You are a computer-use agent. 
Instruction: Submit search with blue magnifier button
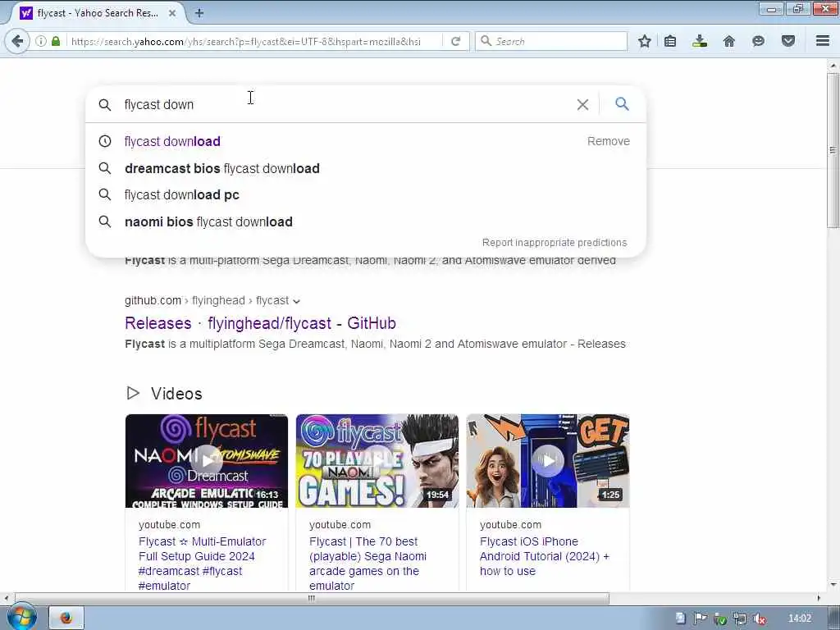[622, 104]
